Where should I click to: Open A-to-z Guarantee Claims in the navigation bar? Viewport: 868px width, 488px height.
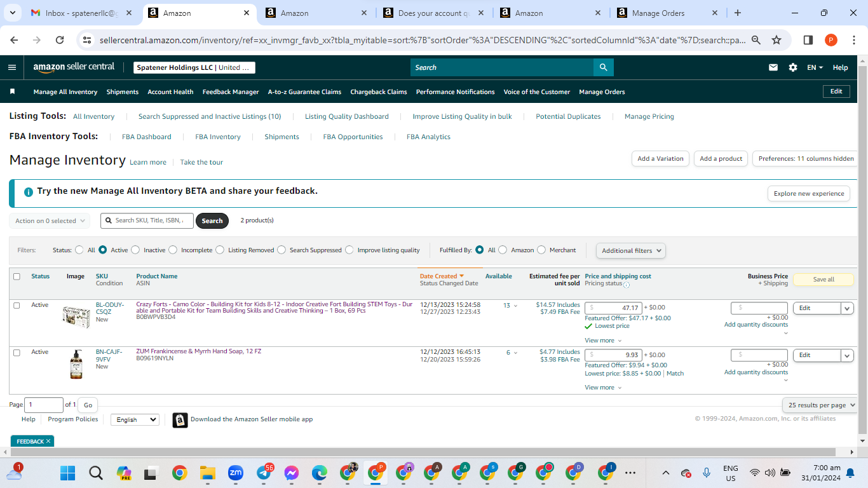(304, 91)
